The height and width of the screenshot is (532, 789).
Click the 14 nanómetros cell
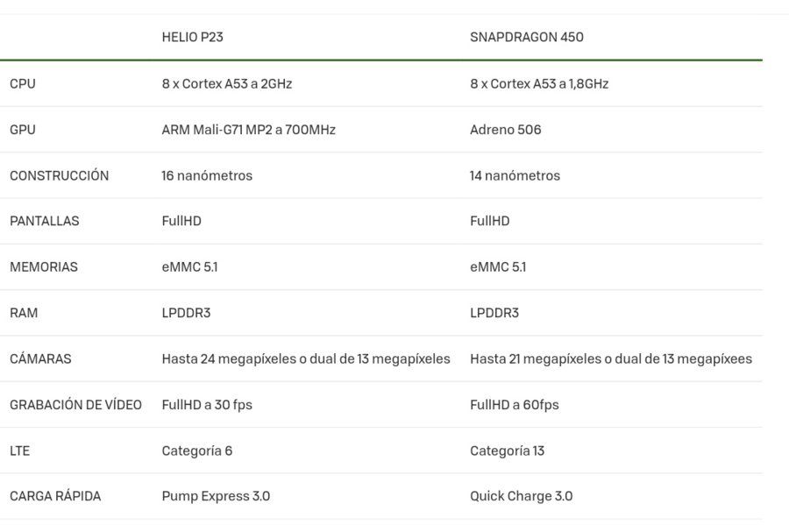pos(515,175)
